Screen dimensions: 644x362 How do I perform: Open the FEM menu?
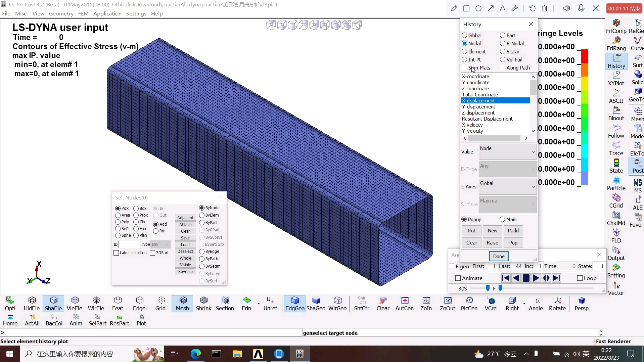pyautogui.click(x=83, y=13)
